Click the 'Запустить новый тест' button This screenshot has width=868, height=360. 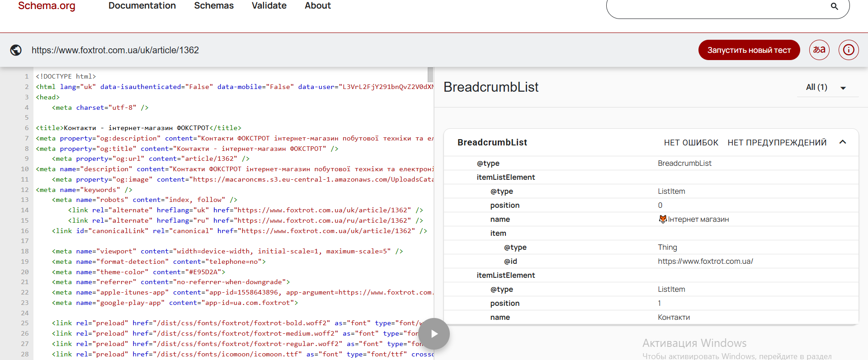tap(749, 50)
